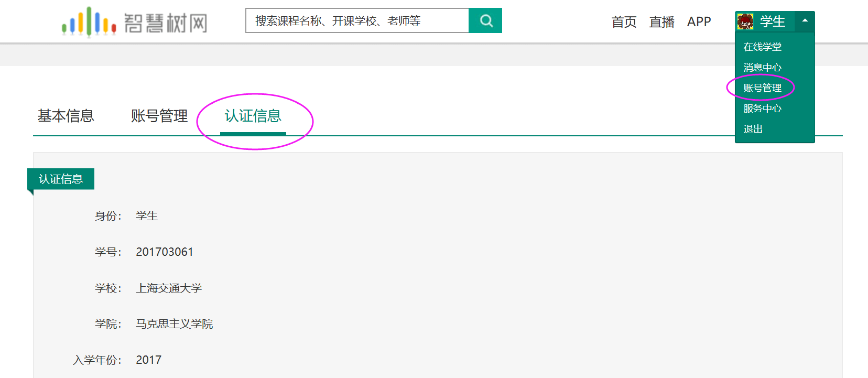Switch to the 账号管理 tab
The height and width of the screenshot is (378, 868).
(159, 116)
